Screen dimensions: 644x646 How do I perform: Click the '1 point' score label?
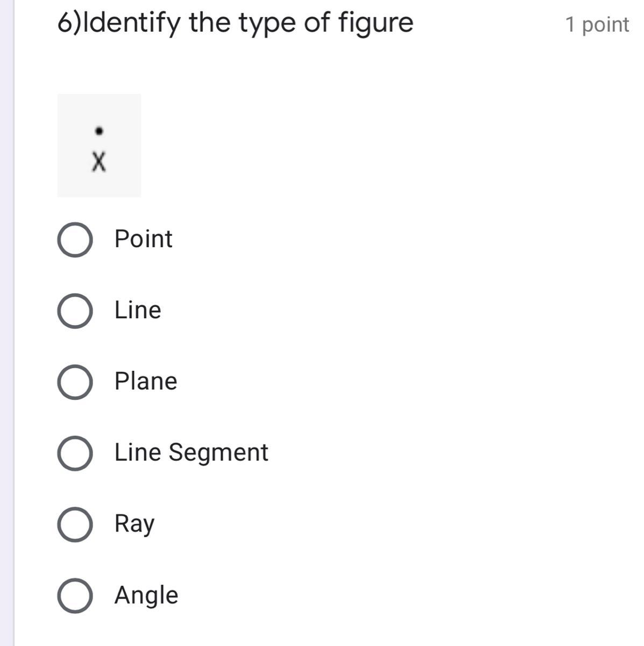click(x=597, y=25)
